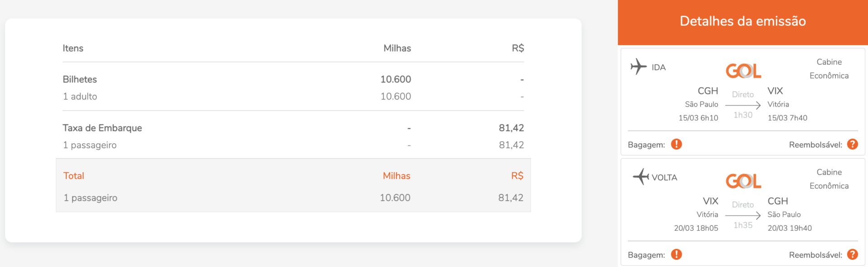Click the GOL logo on IDA flight
The height and width of the screenshot is (267, 868).
(743, 70)
